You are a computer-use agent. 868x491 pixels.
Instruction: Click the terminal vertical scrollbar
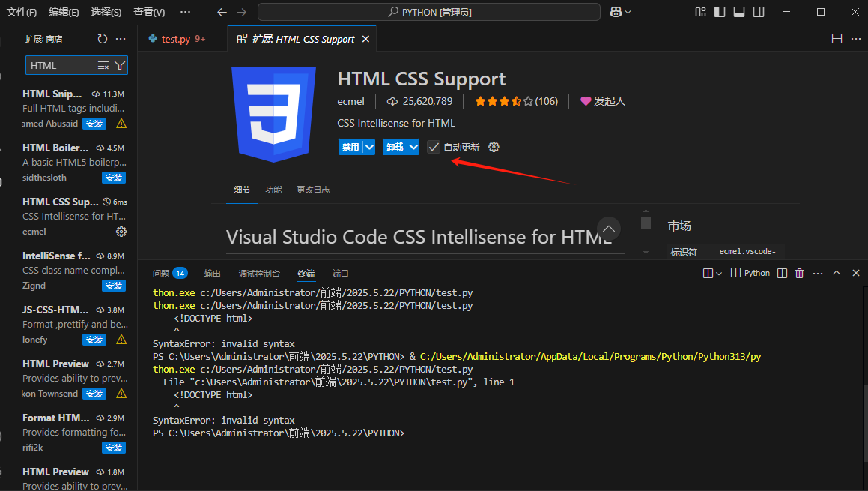click(865, 422)
